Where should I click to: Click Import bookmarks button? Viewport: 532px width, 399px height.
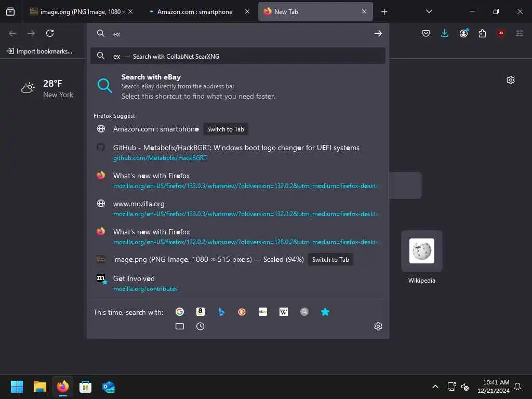[x=39, y=51]
